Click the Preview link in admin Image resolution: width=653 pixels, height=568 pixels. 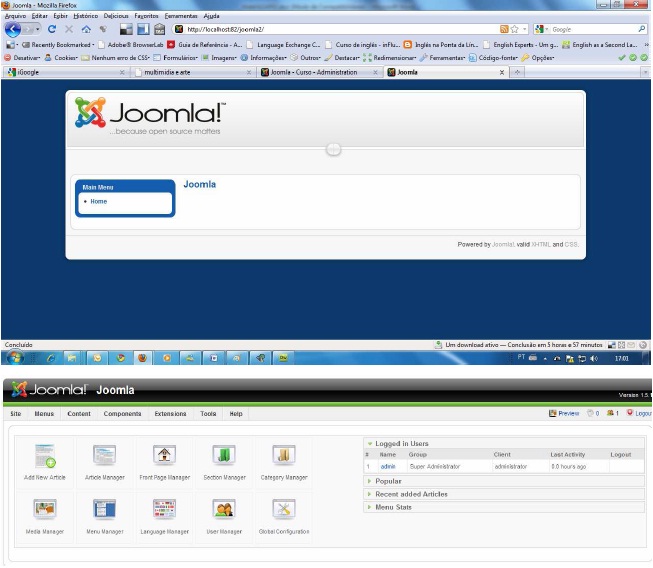pos(565,413)
